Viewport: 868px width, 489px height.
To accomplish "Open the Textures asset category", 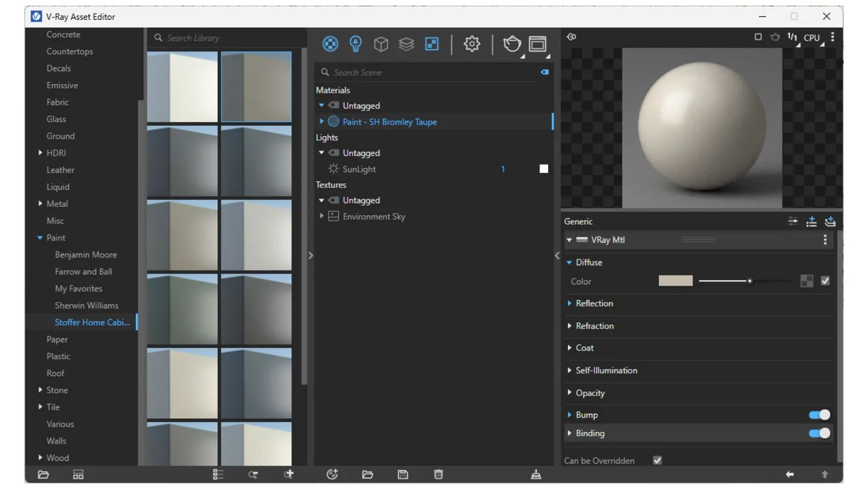I will (432, 44).
